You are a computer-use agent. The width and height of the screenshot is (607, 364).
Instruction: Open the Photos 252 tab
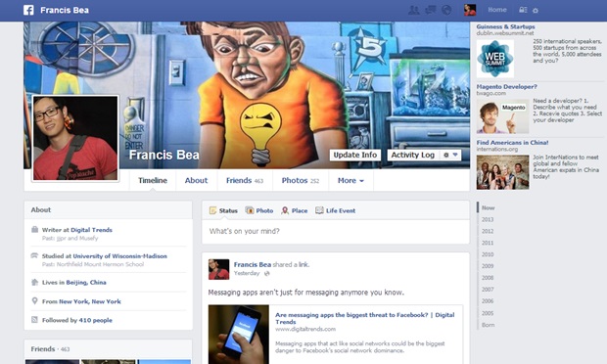[x=301, y=180]
